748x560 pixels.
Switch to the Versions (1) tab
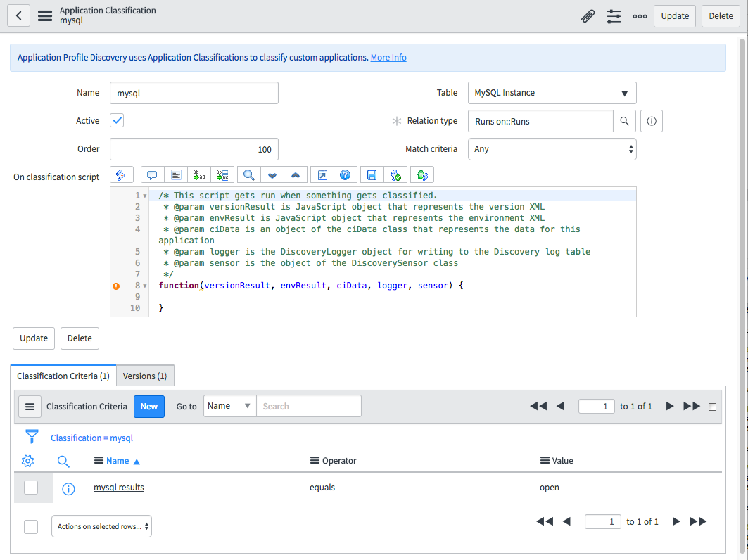tap(145, 376)
